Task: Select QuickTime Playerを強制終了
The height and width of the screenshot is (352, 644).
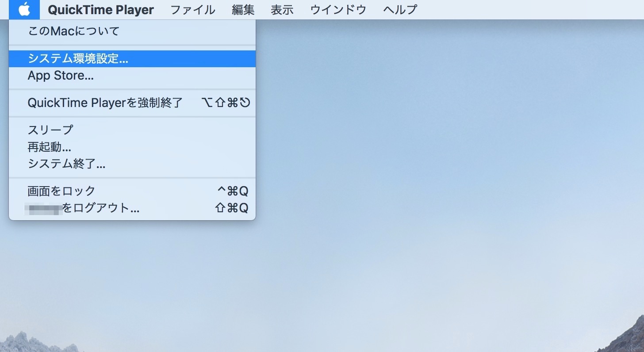Action: (x=132, y=103)
